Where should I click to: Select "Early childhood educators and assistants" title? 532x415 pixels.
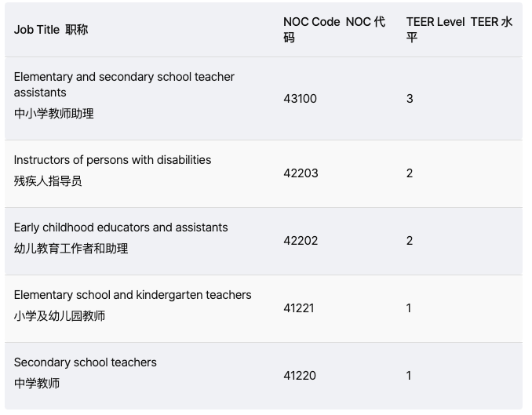121,228
